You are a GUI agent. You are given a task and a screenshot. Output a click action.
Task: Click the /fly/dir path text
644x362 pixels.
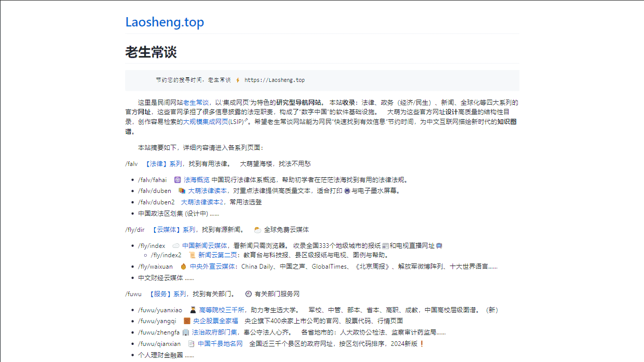pyautogui.click(x=135, y=230)
